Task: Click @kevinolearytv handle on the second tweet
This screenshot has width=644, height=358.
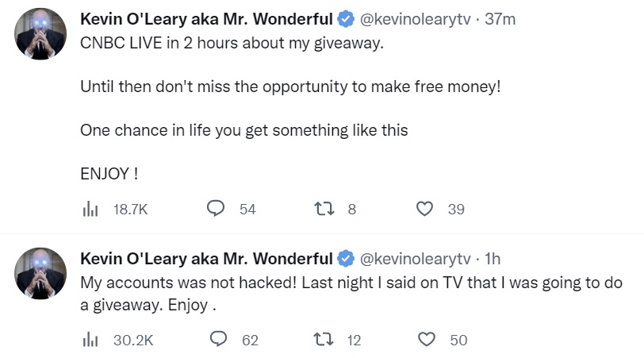Action: pyautogui.click(x=416, y=259)
